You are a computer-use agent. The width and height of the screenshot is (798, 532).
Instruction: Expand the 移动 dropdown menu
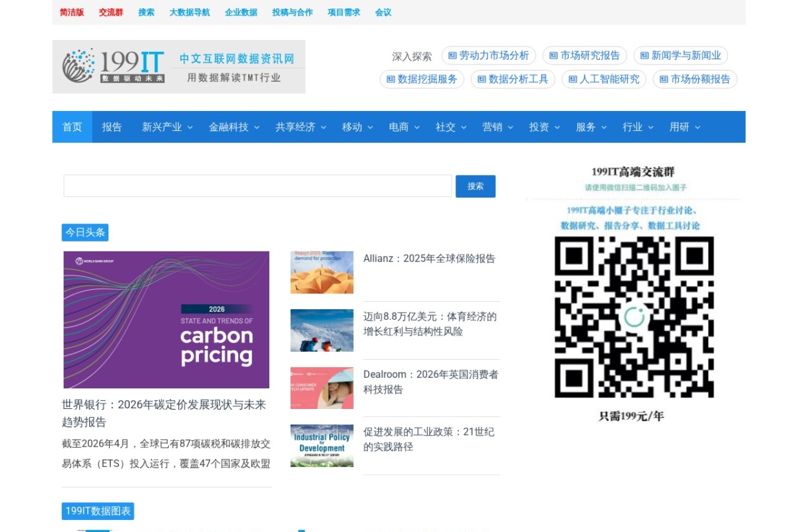click(x=357, y=127)
